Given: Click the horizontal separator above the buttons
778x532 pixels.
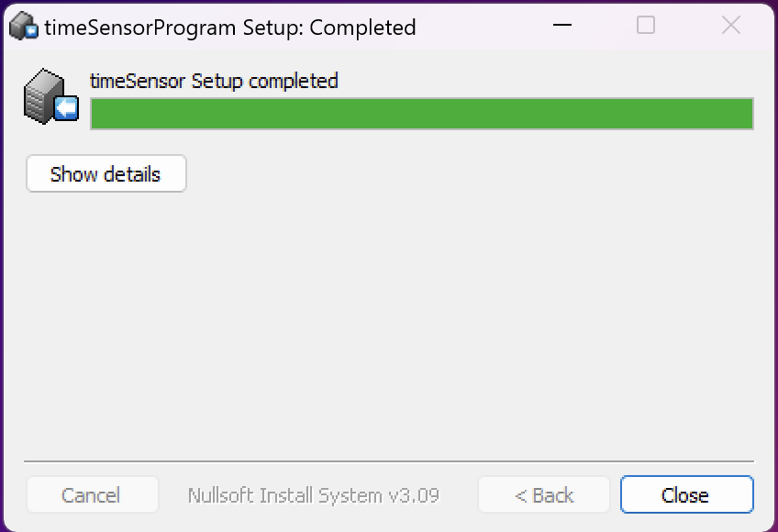Looking at the screenshot, I should (389, 461).
